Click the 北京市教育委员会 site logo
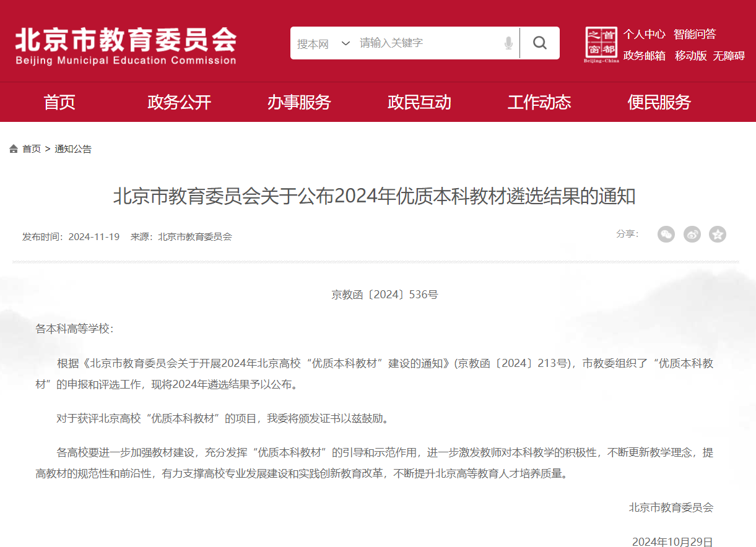The image size is (756, 547). point(126,45)
